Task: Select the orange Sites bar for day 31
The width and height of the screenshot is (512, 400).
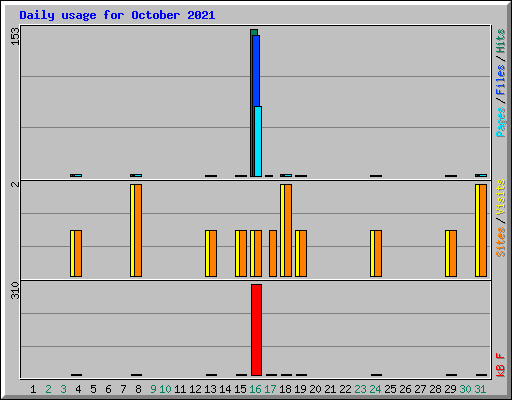Action: click(483, 230)
